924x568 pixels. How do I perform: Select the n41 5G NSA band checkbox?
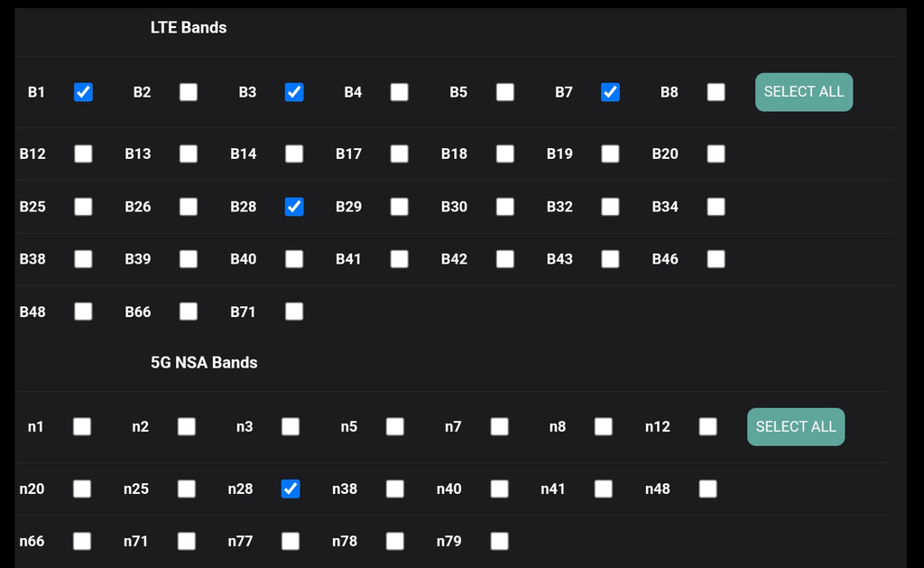tap(604, 489)
